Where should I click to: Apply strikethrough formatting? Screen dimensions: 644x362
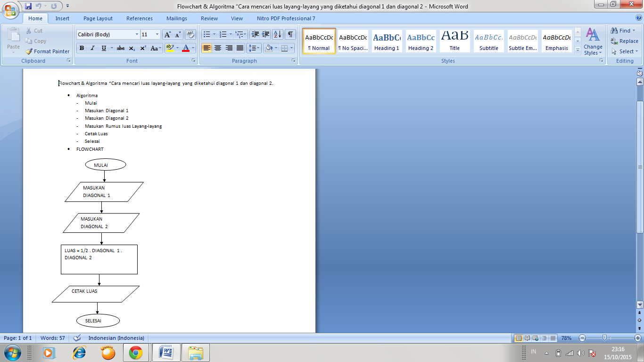121,48
